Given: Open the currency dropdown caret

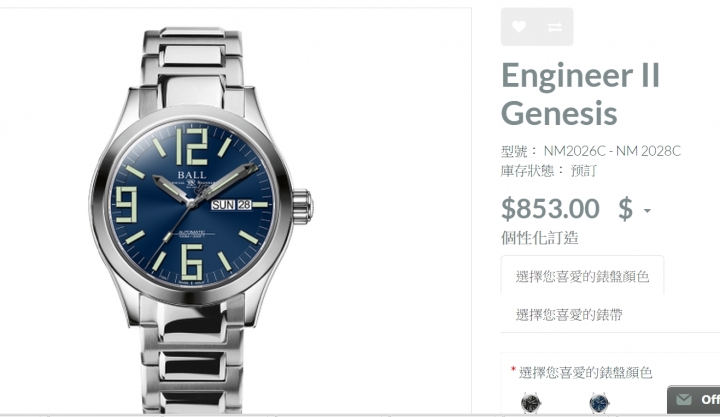Looking at the screenshot, I should pos(647,210).
